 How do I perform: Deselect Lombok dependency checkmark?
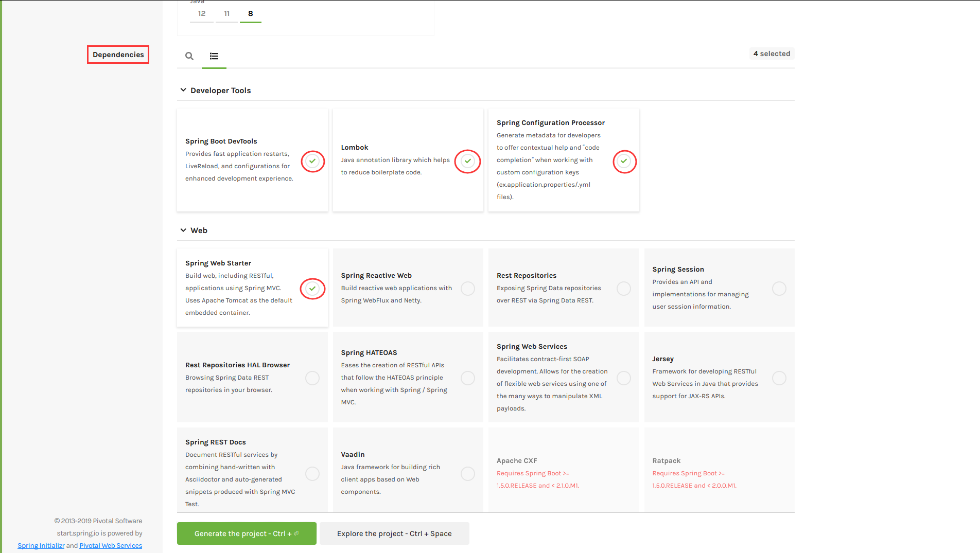[x=468, y=161]
